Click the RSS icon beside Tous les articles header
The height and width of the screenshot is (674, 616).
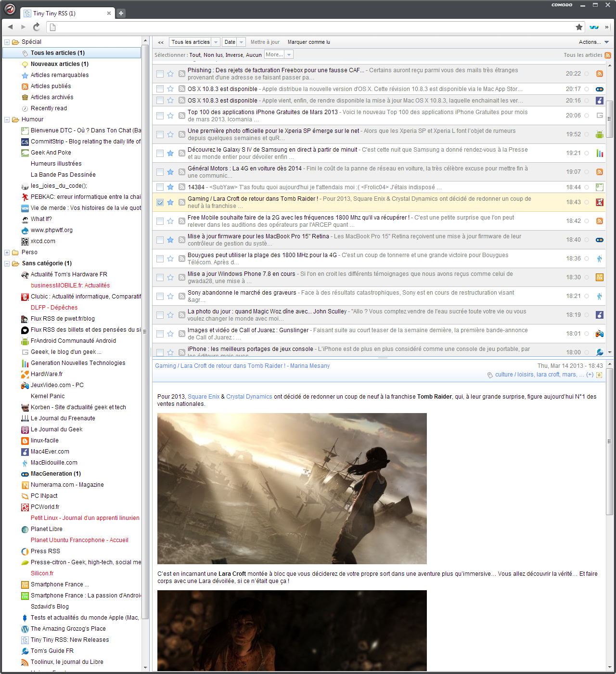[x=607, y=55]
